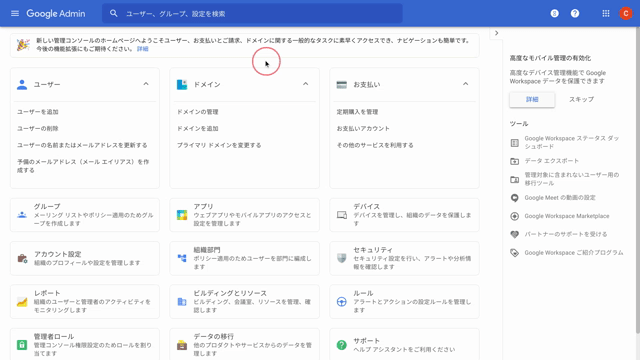Collapse the ユーザー card chevron
Viewport: 640px width, 360px height.
pyautogui.click(x=146, y=84)
